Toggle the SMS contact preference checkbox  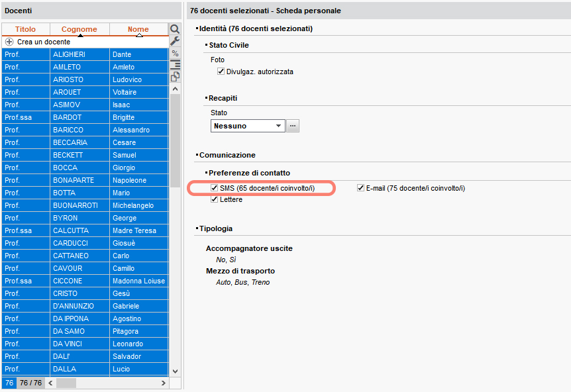pos(214,188)
